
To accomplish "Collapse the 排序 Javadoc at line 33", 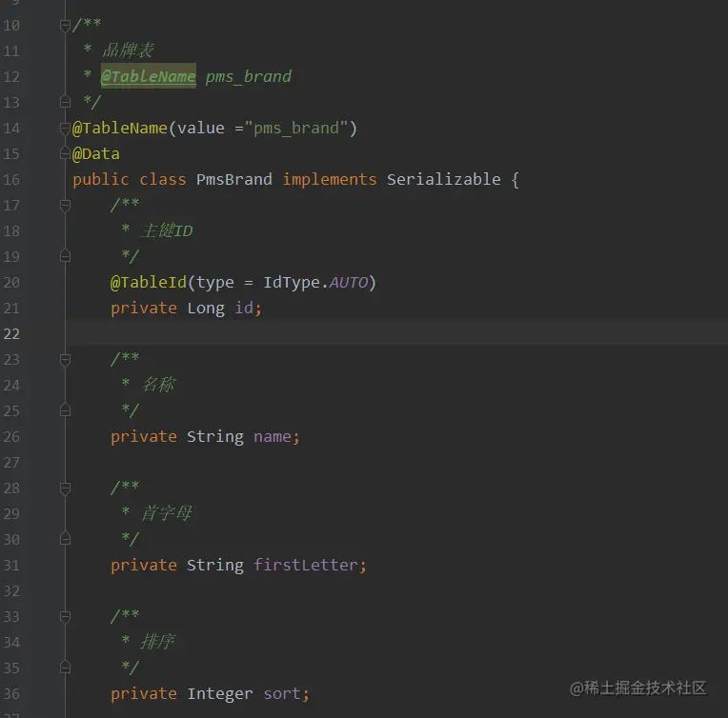I will (x=65, y=617).
